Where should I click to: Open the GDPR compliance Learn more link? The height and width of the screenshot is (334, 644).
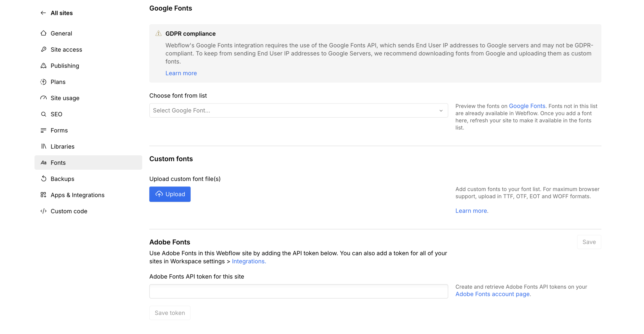pos(181,73)
